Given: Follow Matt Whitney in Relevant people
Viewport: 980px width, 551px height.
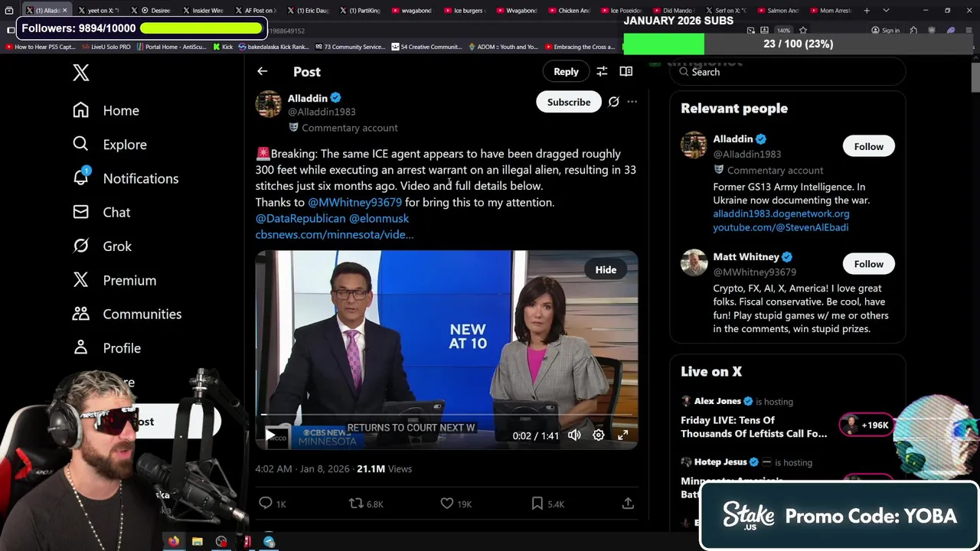Looking at the screenshot, I should tap(868, 264).
